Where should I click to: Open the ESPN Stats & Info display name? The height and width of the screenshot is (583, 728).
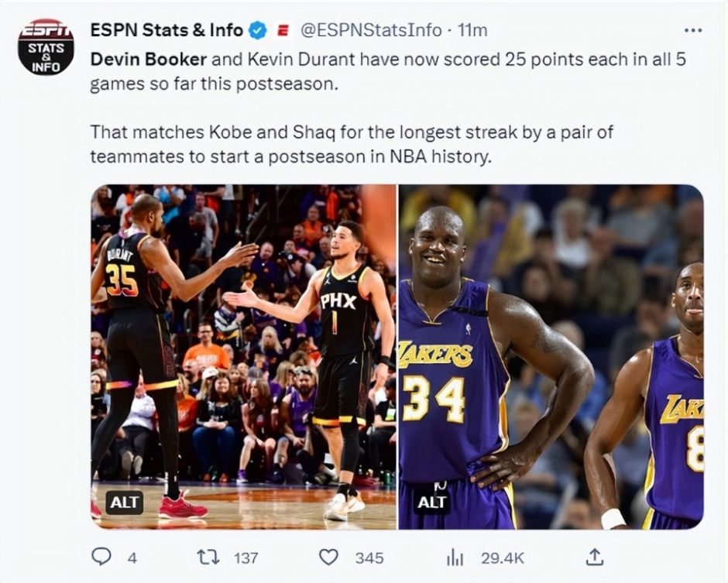(167, 30)
